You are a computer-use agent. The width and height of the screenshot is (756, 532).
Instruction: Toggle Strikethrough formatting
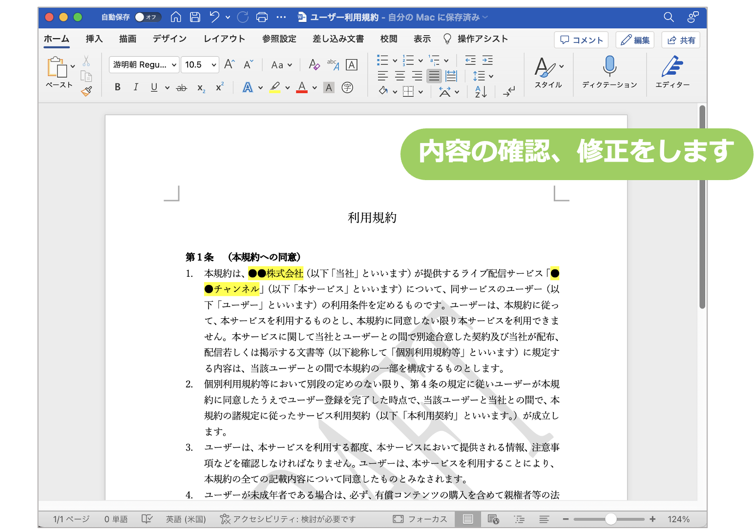pos(181,88)
